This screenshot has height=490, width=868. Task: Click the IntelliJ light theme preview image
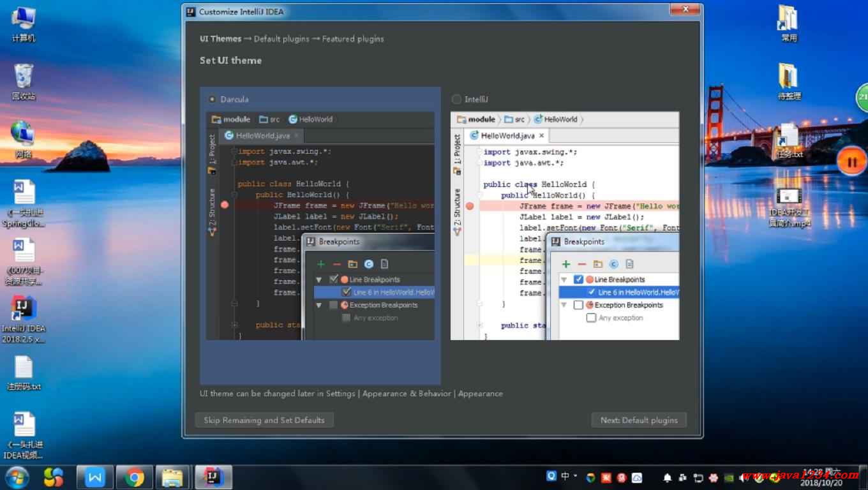pyautogui.click(x=565, y=226)
